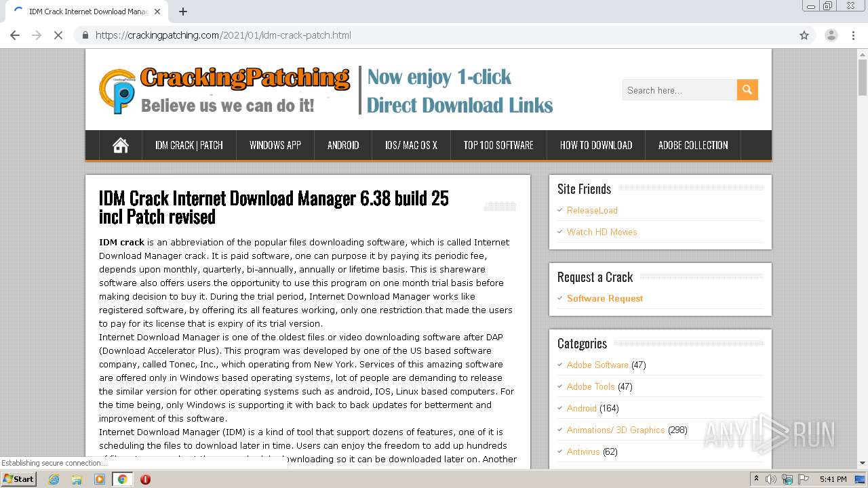Click the 5:41 PM taskbar clock
868x488 pixels.
pos(833,479)
